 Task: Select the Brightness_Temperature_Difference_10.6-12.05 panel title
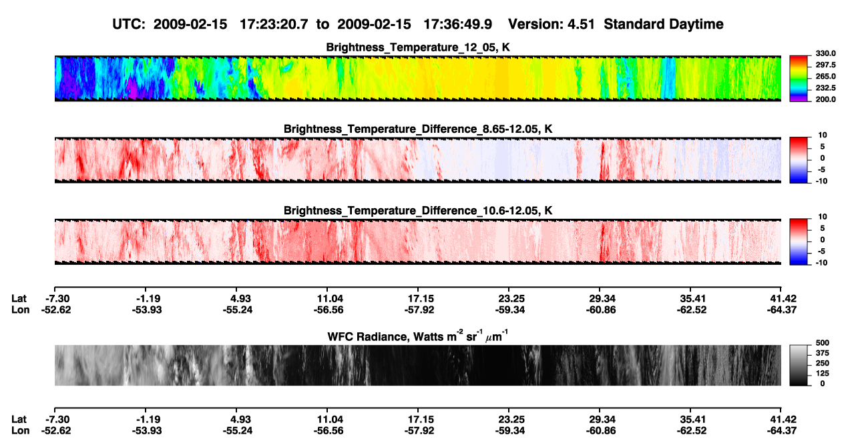point(417,210)
